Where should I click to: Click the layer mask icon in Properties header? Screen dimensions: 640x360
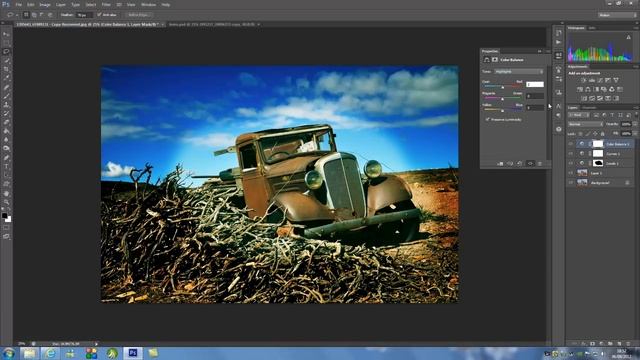[x=495, y=60]
